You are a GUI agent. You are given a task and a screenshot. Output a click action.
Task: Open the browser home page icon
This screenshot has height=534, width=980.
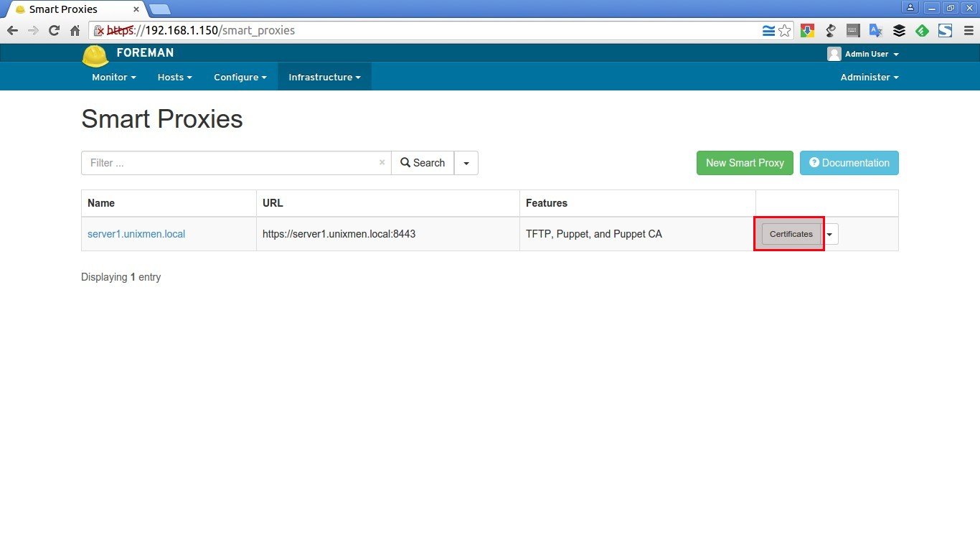click(x=75, y=31)
